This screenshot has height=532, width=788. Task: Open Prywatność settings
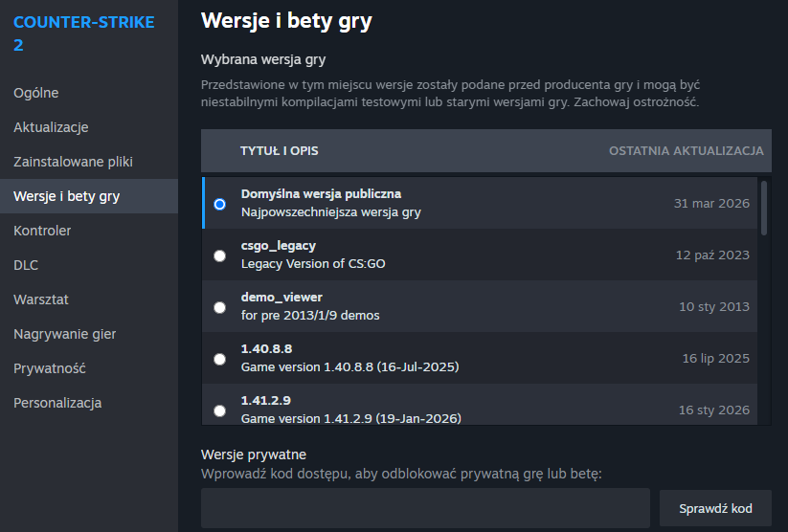[50, 368]
